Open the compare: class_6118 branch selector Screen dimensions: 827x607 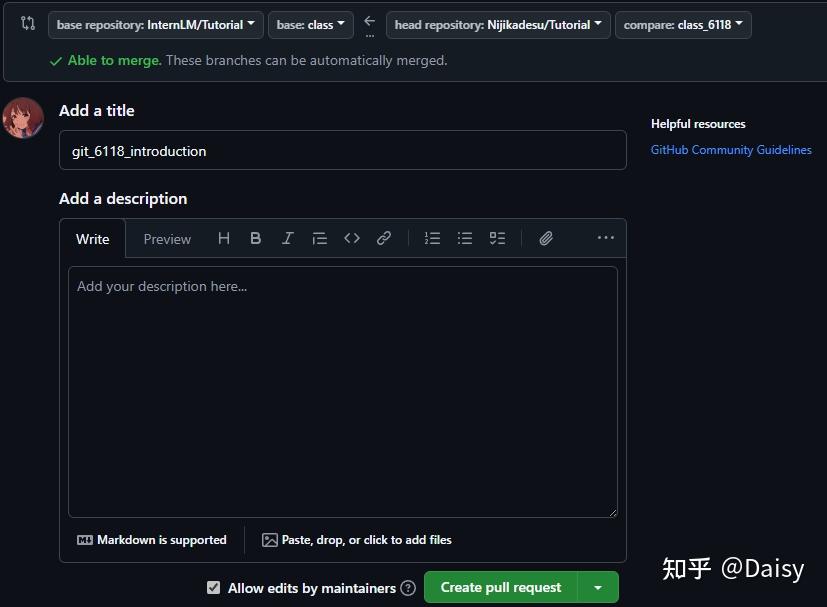[x=683, y=25]
